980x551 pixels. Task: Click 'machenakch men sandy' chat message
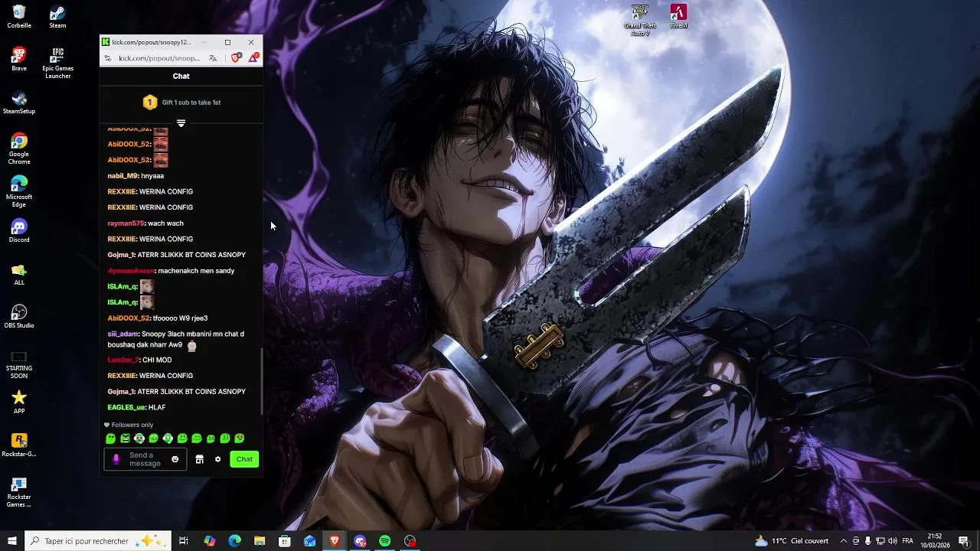point(196,271)
